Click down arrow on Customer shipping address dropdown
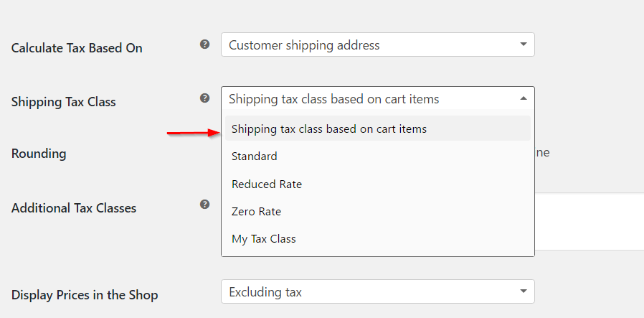Screen dimensions: 644x318 coord(523,45)
